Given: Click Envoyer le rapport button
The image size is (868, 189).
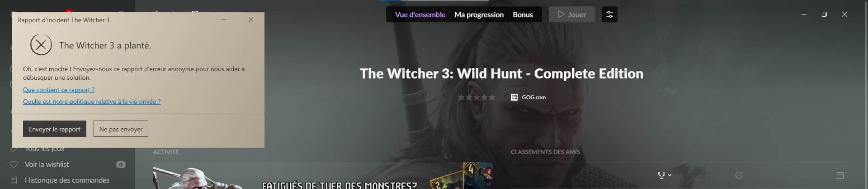Looking at the screenshot, I should (54, 129).
